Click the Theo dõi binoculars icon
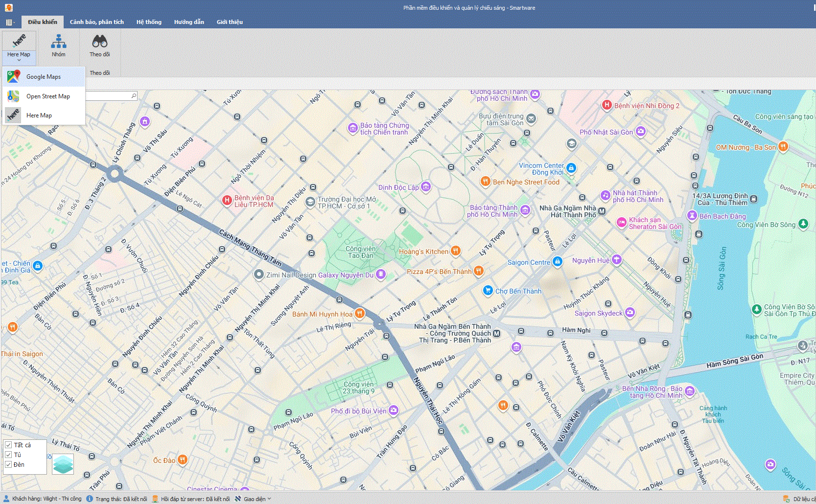The image size is (816, 504). tap(99, 42)
